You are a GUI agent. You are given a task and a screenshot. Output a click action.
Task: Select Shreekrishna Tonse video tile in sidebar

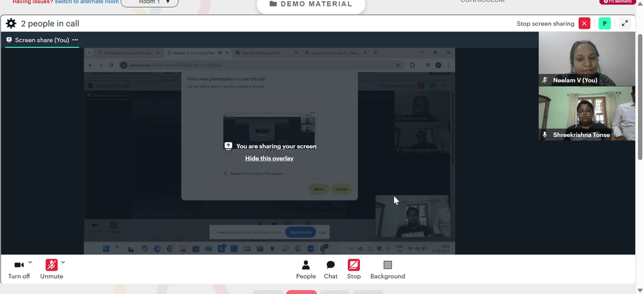pos(587,114)
